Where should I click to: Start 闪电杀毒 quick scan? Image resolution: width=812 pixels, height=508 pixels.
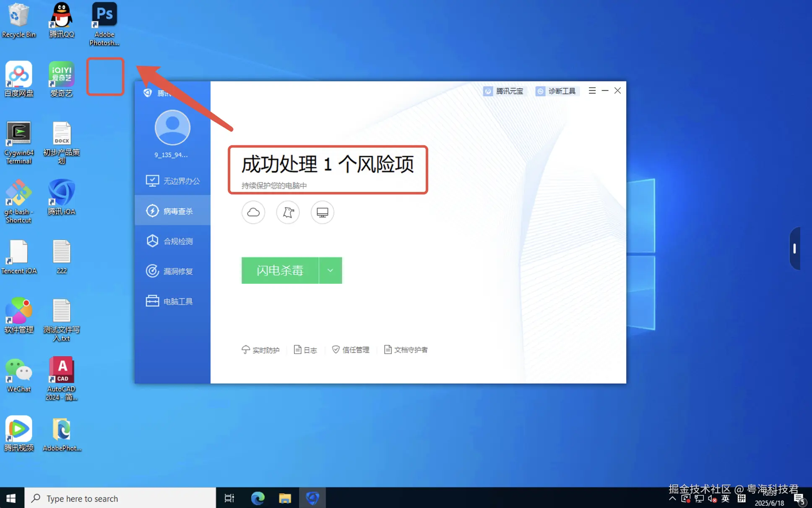click(x=280, y=270)
